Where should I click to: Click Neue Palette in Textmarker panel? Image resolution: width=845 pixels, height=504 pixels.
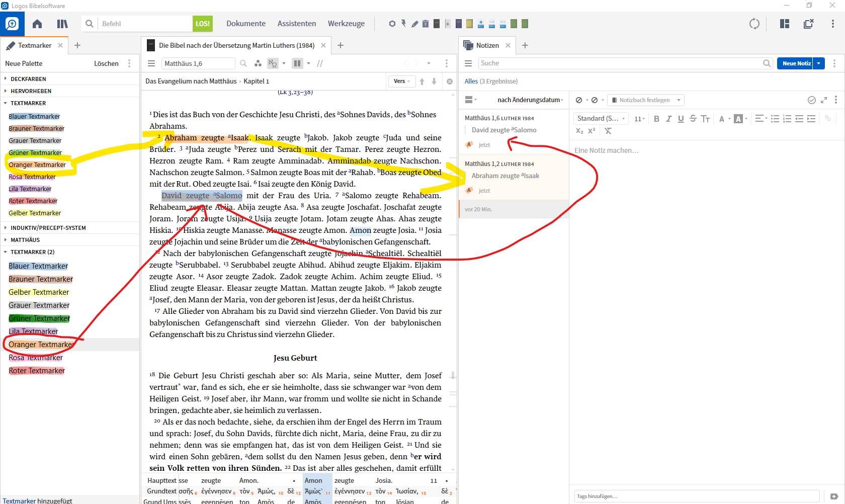click(24, 63)
